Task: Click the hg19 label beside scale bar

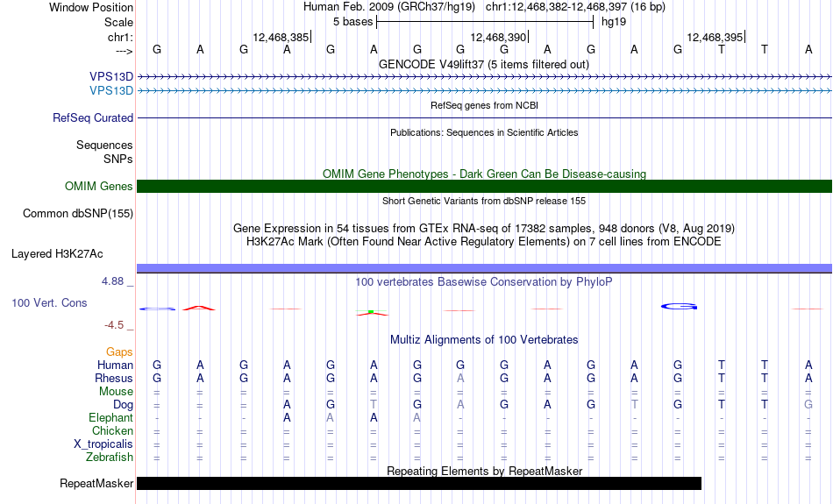Action: [614, 22]
